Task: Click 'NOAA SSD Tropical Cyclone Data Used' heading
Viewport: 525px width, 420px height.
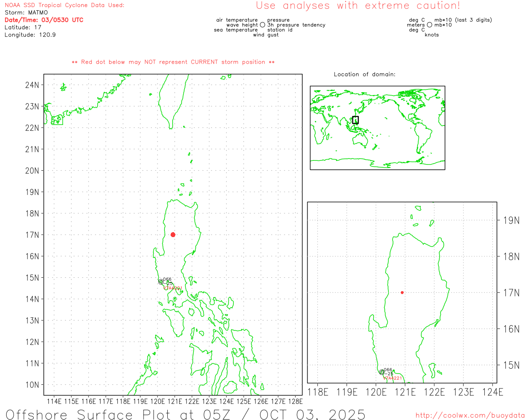Action: click(64, 5)
